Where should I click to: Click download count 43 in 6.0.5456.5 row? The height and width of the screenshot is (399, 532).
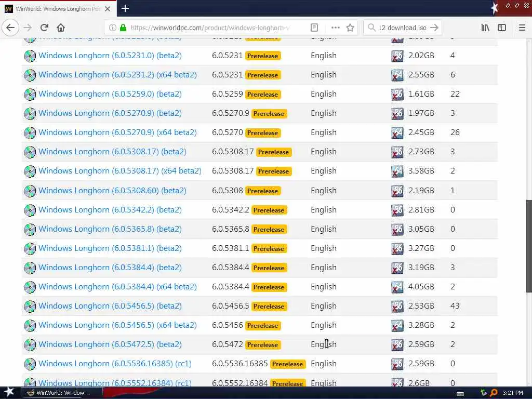455,306
